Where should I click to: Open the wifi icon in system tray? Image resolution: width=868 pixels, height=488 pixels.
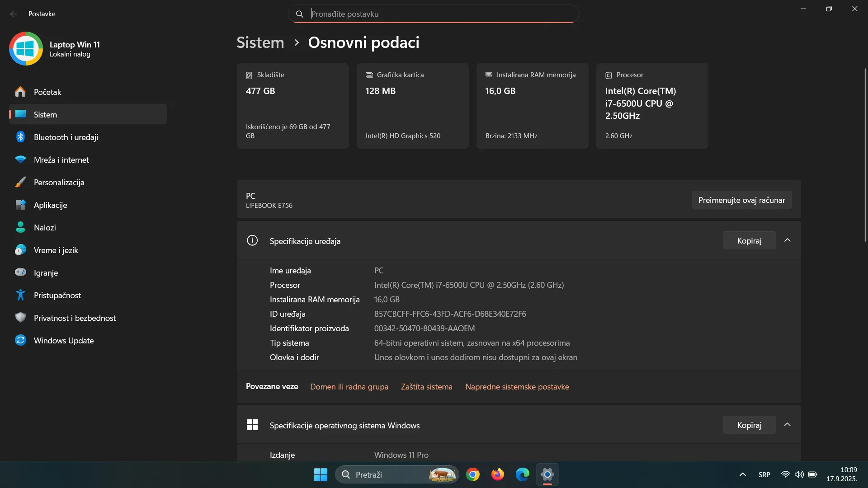tap(786, 474)
